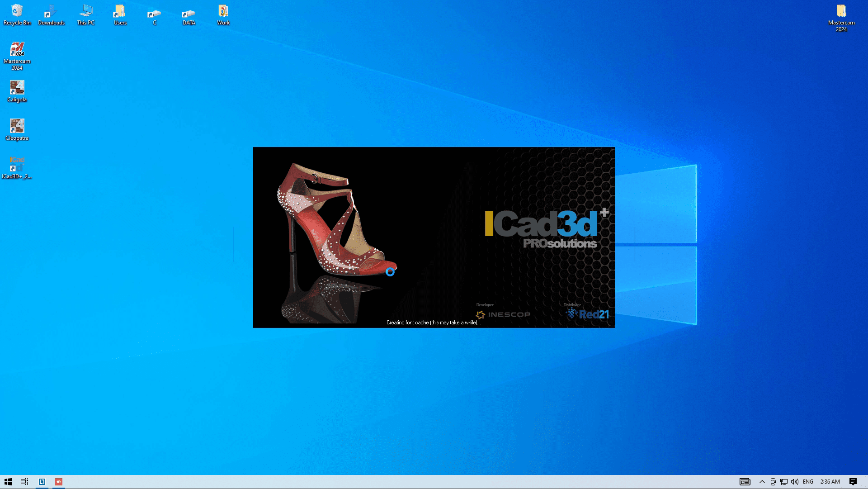Open the Recycle Bin desktop icon
The width and height of the screenshot is (868, 489).
point(17,14)
